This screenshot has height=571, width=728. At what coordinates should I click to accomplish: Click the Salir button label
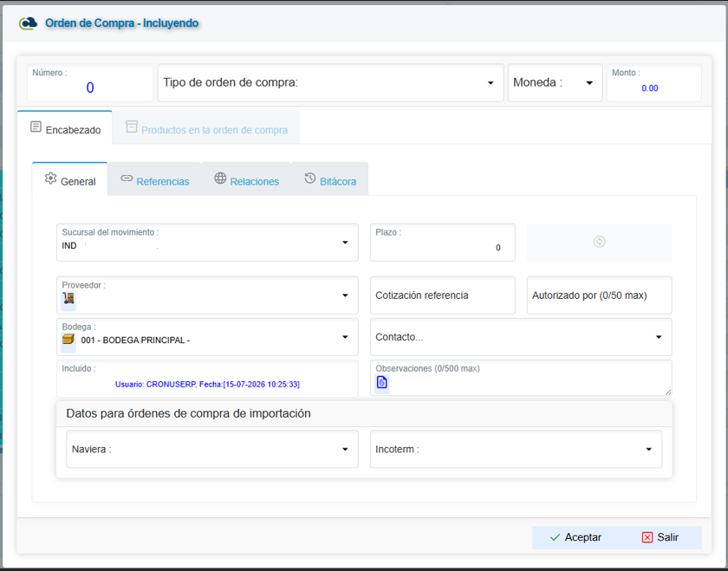(667, 537)
